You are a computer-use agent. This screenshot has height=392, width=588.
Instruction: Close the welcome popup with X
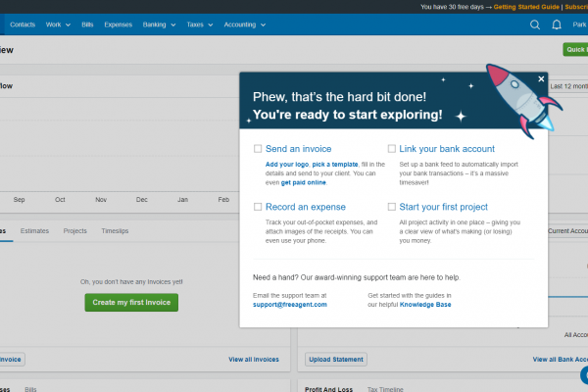click(x=541, y=79)
